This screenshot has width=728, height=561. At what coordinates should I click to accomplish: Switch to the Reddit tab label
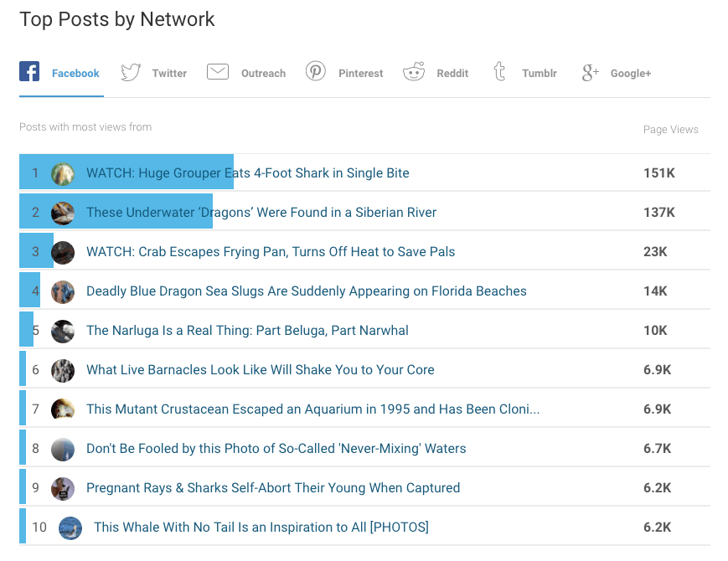pos(452,74)
